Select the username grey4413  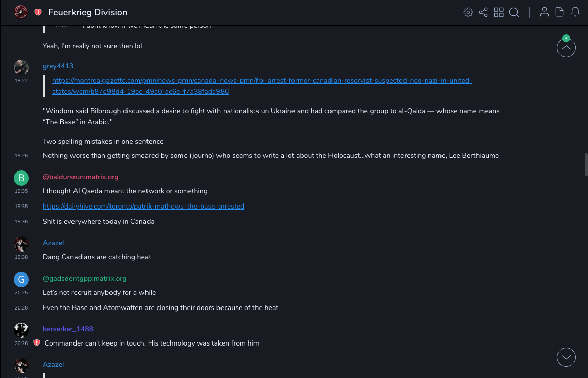point(58,66)
